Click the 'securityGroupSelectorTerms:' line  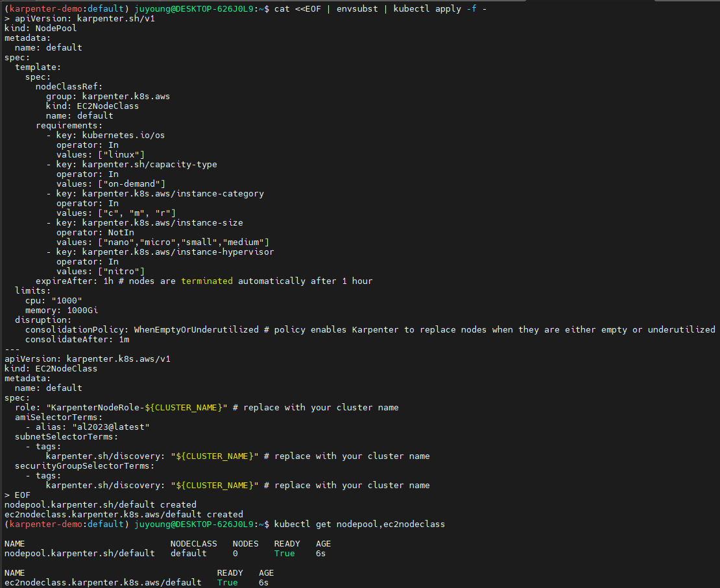click(85, 466)
